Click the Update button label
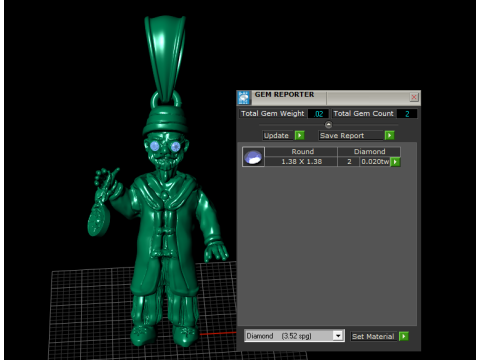This screenshot has height=360, width=480. (x=276, y=135)
